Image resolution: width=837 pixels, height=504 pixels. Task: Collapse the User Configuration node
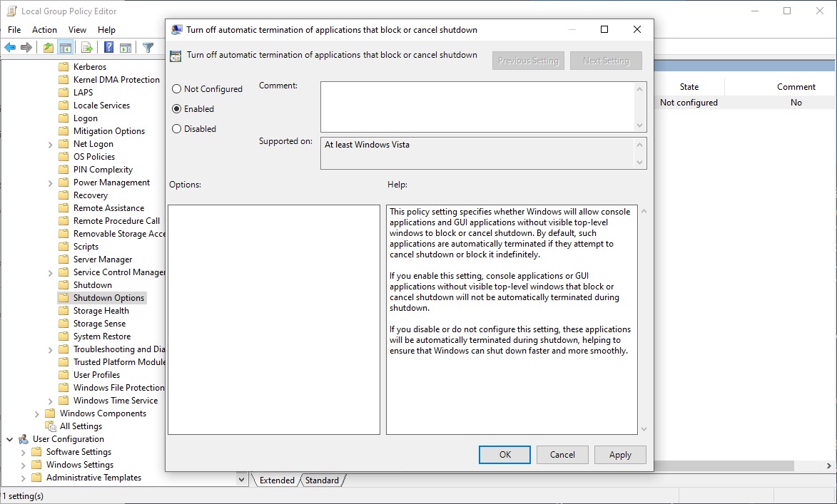coord(9,439)
